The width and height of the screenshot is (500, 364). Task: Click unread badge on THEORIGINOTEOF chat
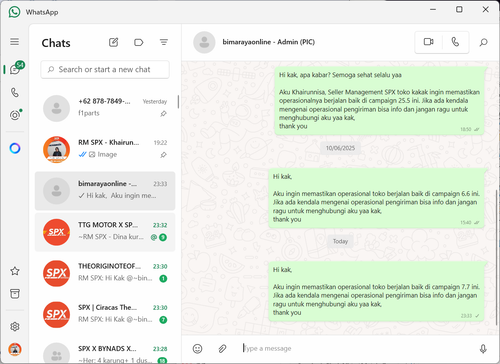[163, 279]
